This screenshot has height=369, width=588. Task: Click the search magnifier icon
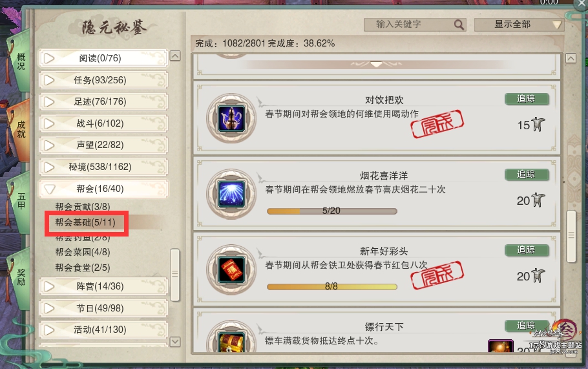pyautogui.click(x=459, y=25)
